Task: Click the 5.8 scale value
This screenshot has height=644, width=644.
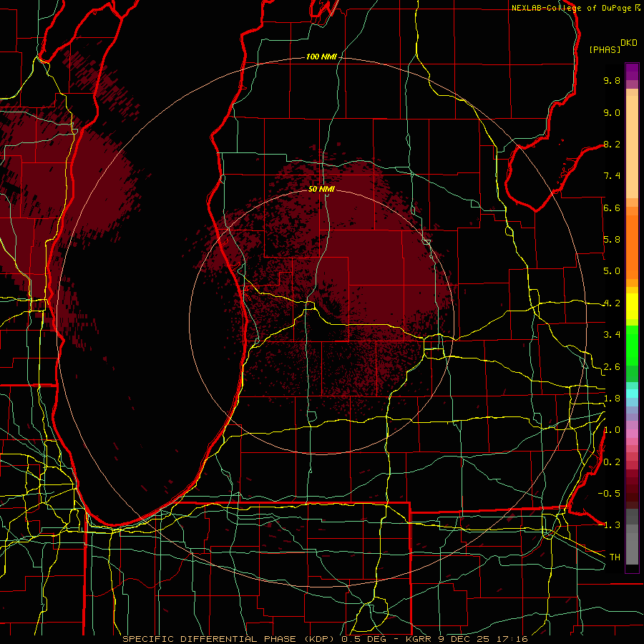Action: coord(612,240)
